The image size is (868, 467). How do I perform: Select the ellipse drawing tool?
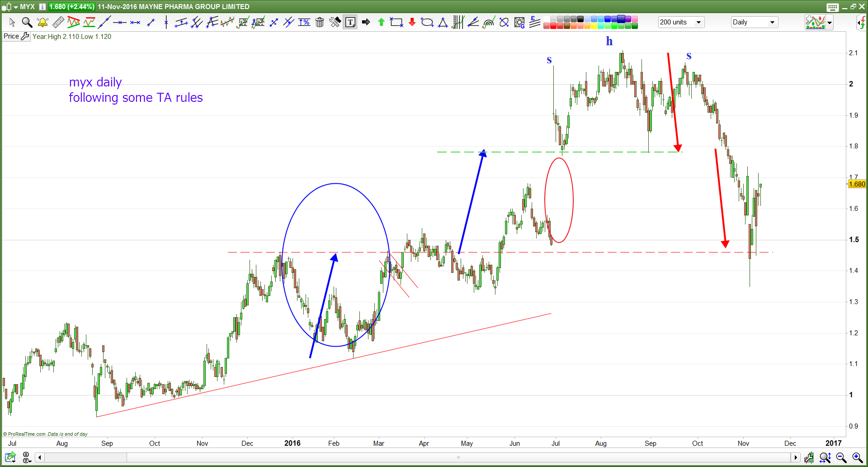tap(427, 22)
